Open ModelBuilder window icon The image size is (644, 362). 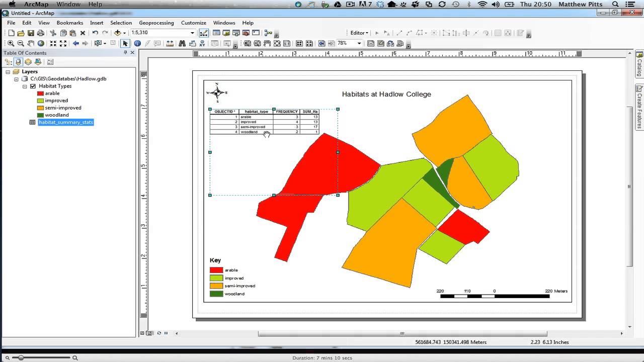click(268, 33)
